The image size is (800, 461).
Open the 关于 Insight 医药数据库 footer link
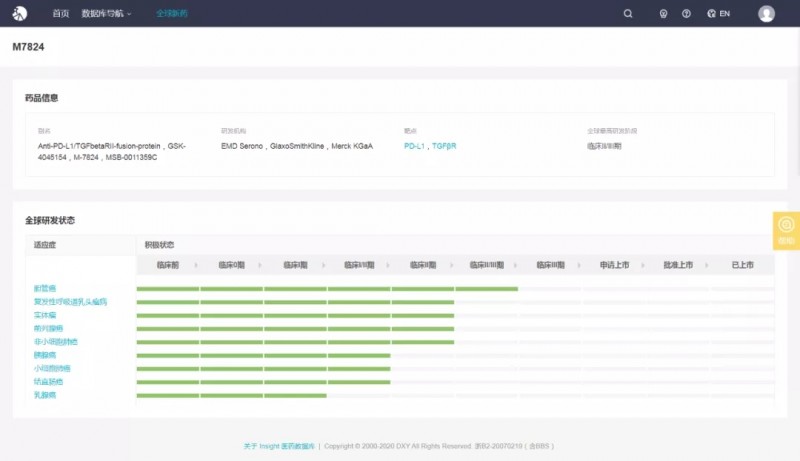(x=279, y=446)
